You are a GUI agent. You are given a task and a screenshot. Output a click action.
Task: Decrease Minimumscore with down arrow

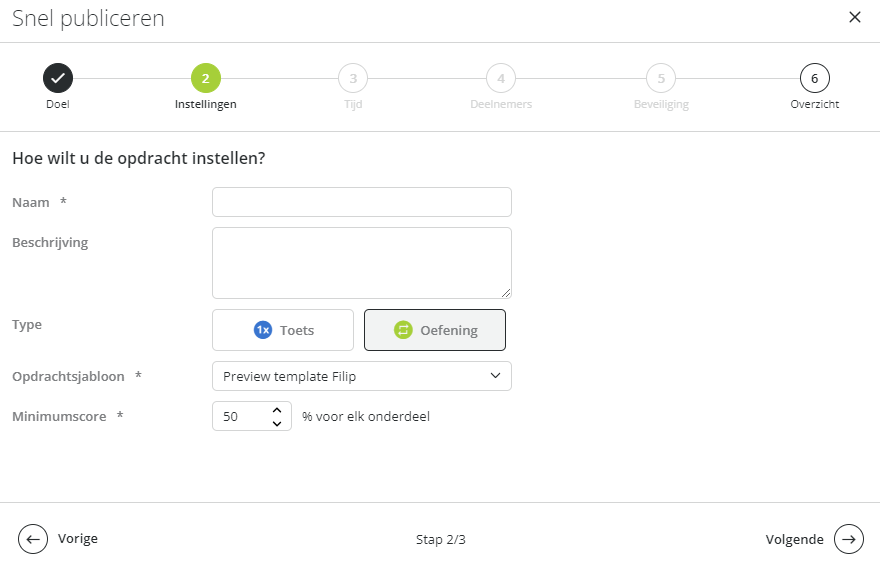point(277,423)
